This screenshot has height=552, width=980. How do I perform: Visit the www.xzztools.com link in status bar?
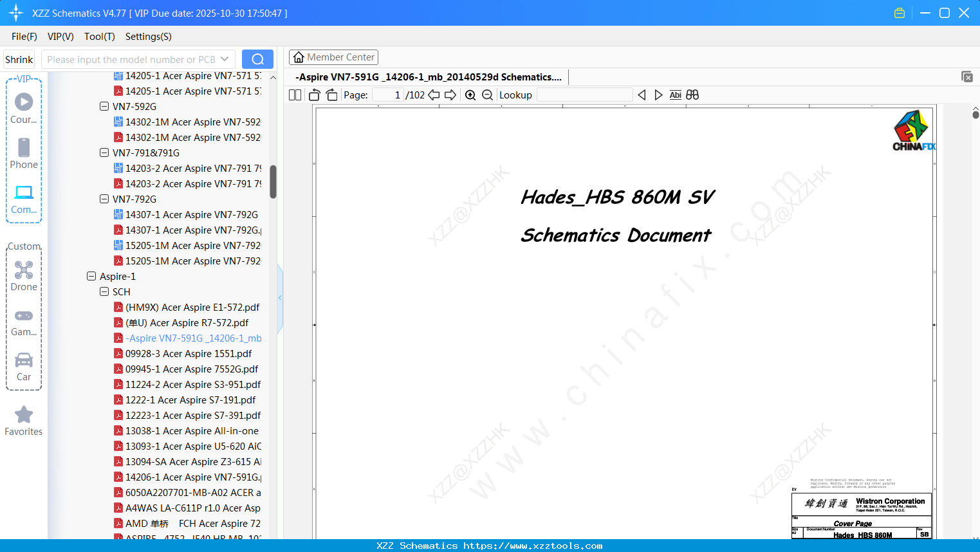click(533, 546)
